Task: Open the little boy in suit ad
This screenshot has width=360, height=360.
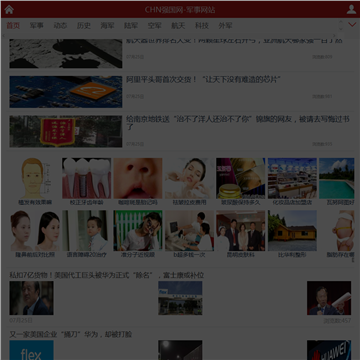Action: point(87,231)
